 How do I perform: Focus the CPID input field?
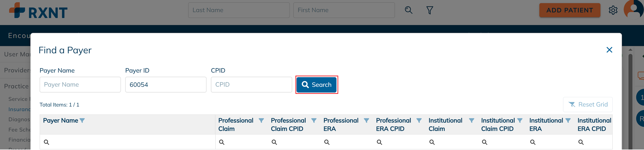[x=251, y=85]
